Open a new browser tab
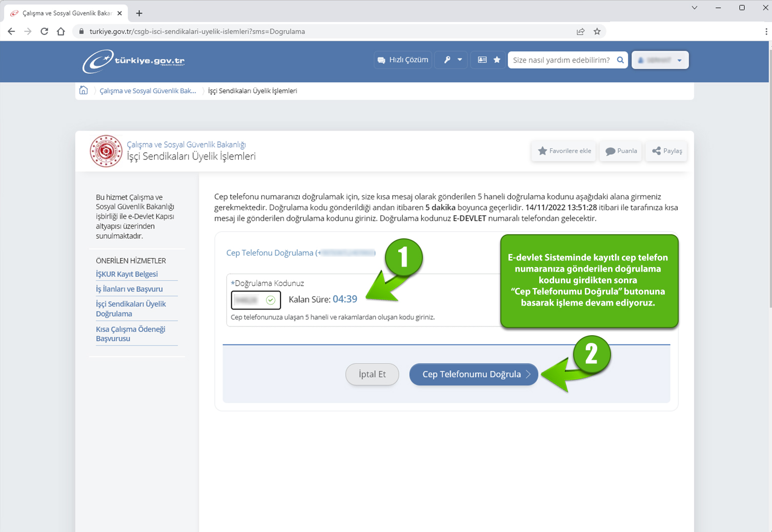Viewport: 772px width, 532px height. pos(139,13)
